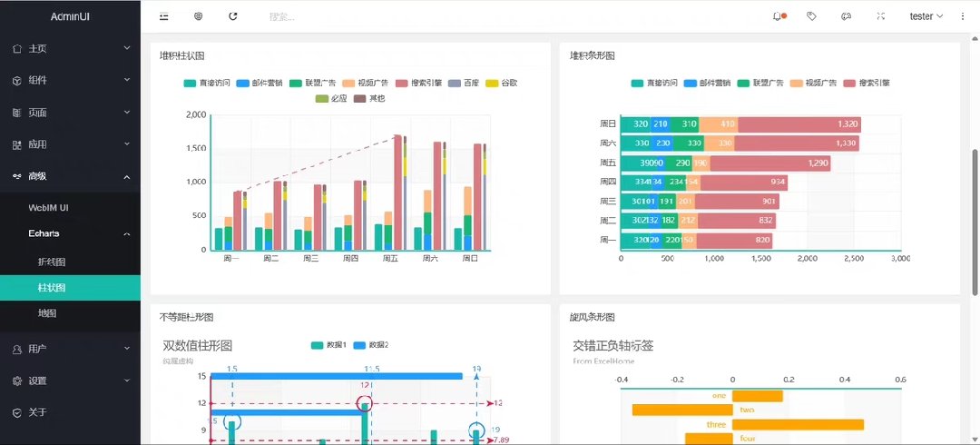Toggle 邮件营销 legend in 堆积柱状图
The width and height of the screenshot is (980, 445).
point(260,83)
